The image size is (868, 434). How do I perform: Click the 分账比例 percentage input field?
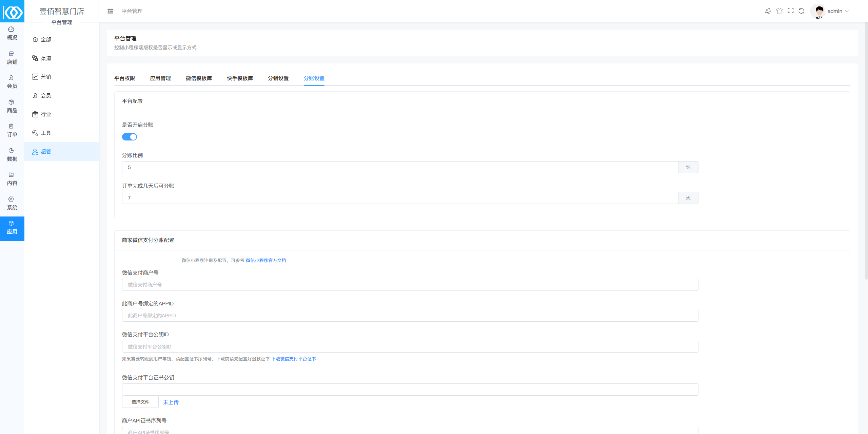point(400,167)
